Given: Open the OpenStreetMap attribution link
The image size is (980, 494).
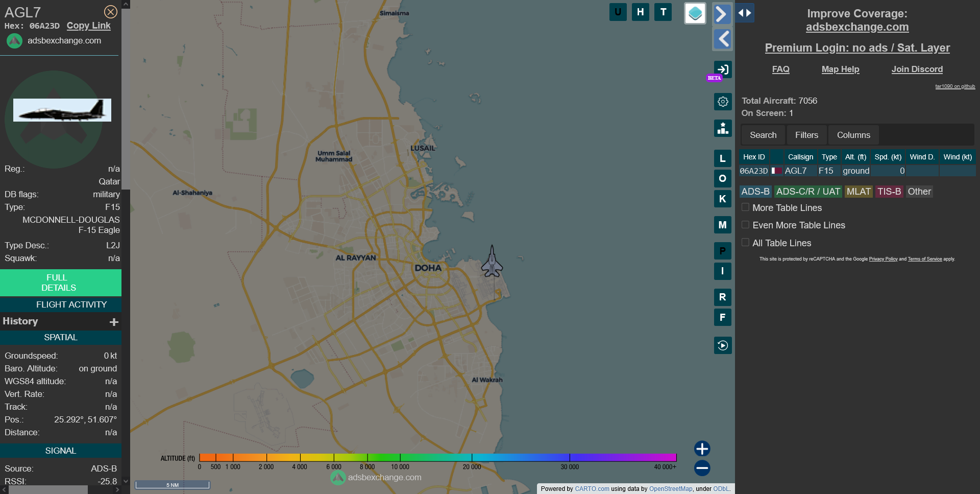Looking at the screenshot, I should 671,489.
